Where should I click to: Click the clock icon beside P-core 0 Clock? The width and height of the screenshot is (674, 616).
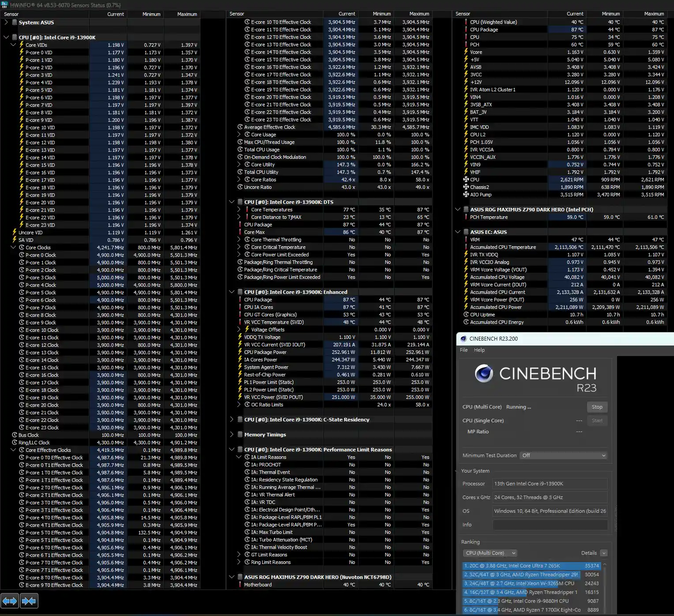point(21,255)
